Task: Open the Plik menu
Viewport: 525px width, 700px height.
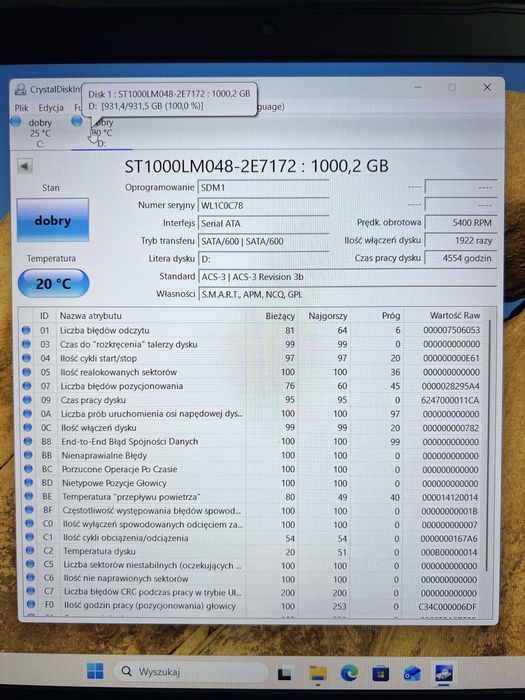Action: tap(21, 108)
